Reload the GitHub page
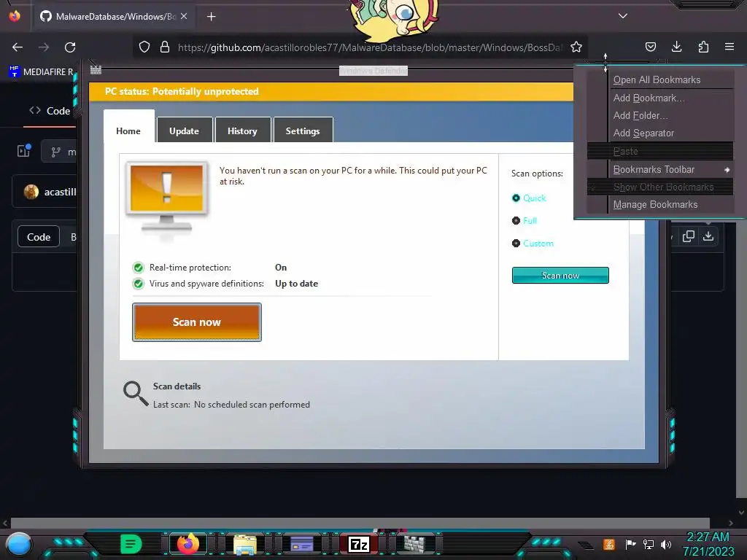This screenshot has height=560, width=747. click(x=70, y=47)
